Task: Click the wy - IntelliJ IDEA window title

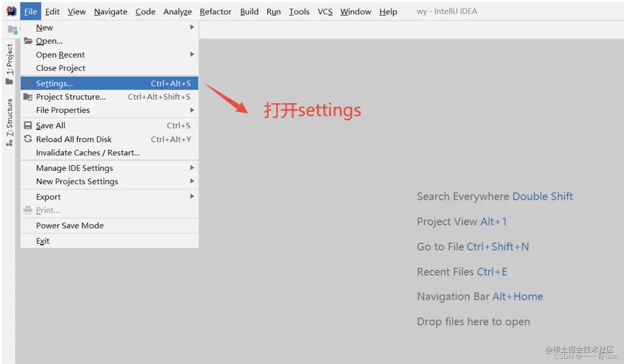Action: [447, 12]
